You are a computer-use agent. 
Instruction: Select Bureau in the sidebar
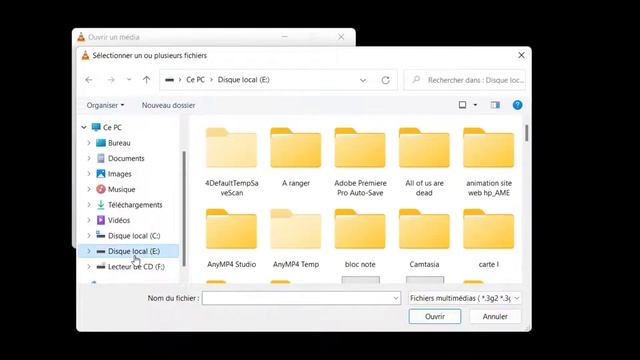pos(119,143)
